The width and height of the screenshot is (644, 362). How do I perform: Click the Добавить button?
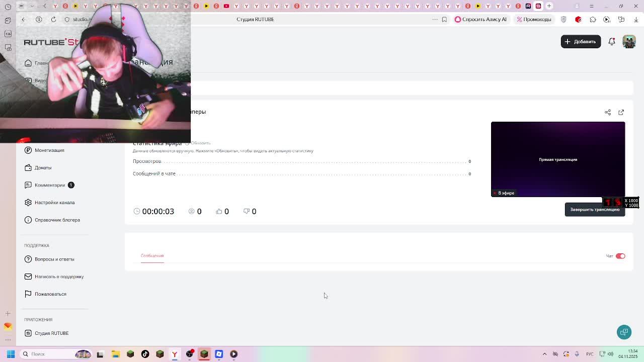[x=581, y=42]
